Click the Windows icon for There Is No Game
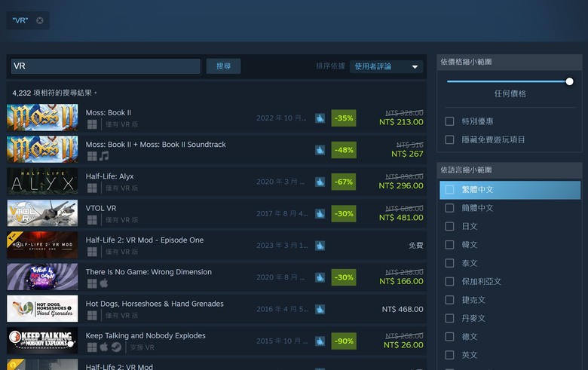Viewport: 588px width, 370px height. (92, 283)
